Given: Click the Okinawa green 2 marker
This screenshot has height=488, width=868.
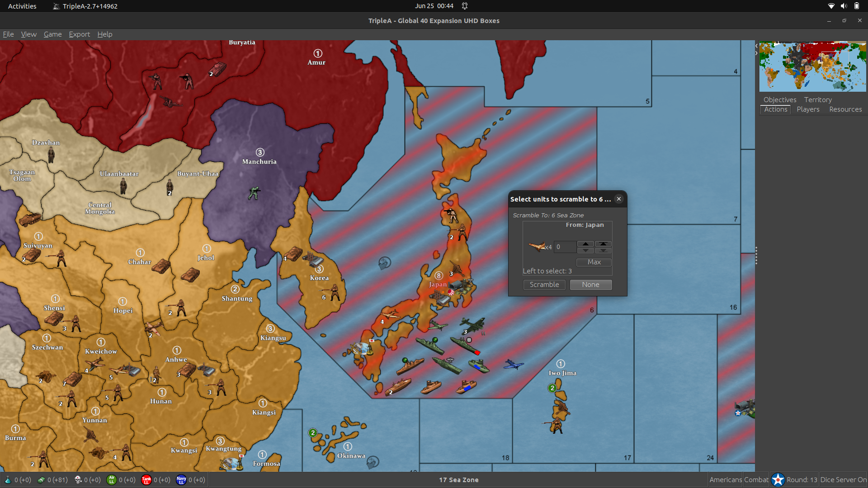Looking at the screenshot, I should 313,433.
